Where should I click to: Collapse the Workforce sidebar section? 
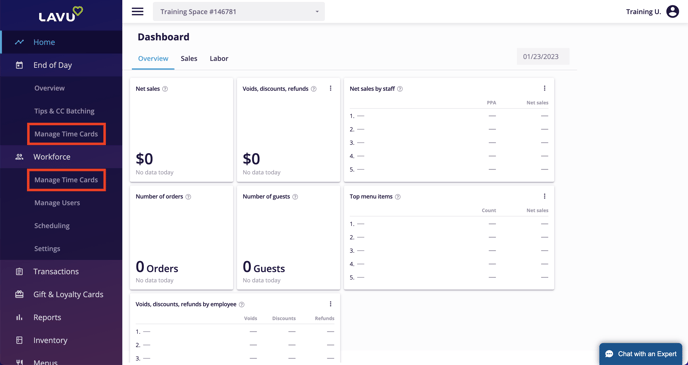tap(61, 157)
